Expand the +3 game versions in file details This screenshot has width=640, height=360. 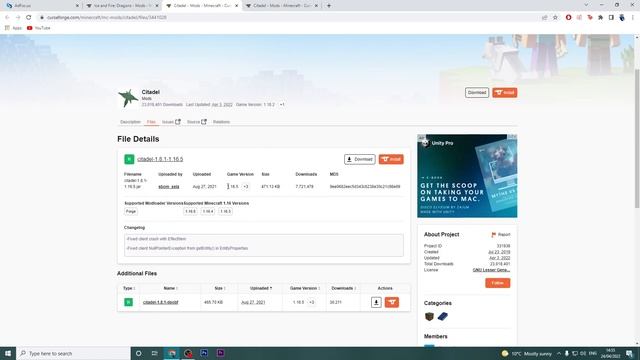point(245,187)
